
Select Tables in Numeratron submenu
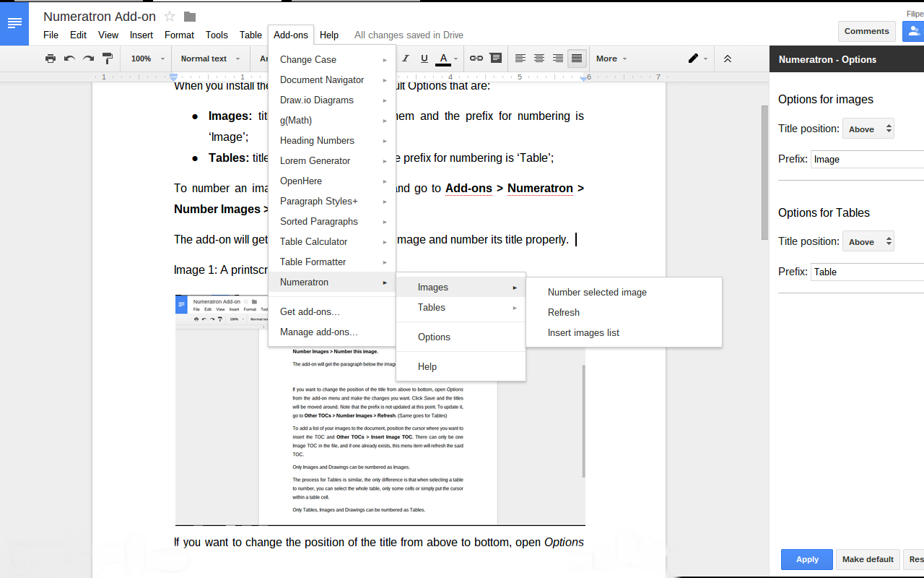pos(461,307)
